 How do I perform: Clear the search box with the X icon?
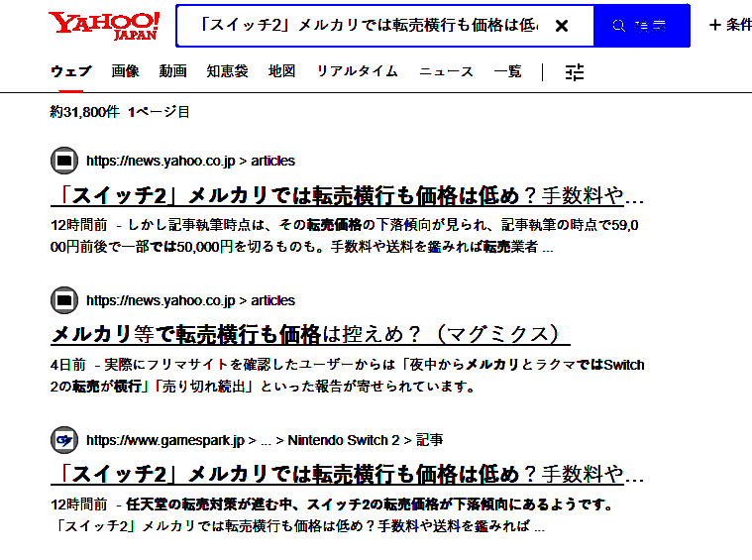click(562, 26)
